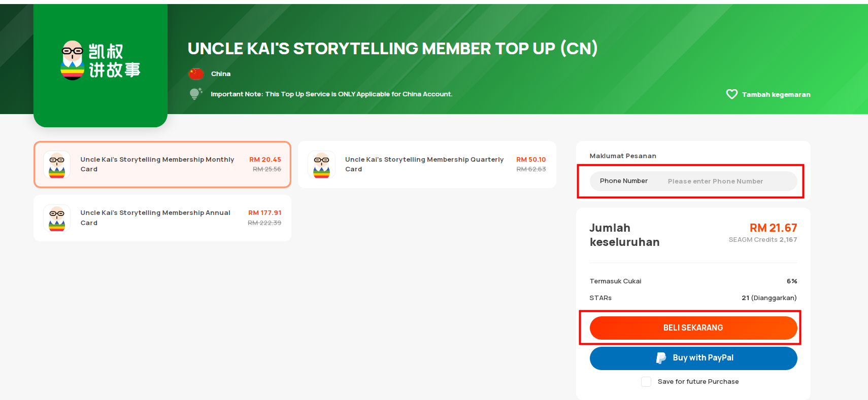Click the RM 177.91 annual price
This screenshot has width=868, height=400.
[x=264, y=213]
